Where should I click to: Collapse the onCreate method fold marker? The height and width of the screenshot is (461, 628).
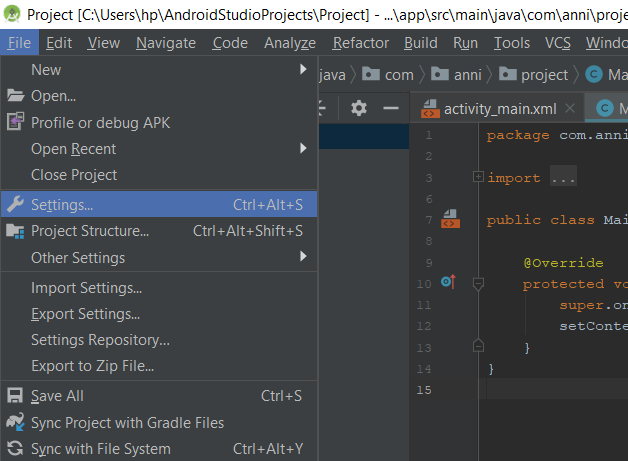pyautogui.click(x=479, y=284)
